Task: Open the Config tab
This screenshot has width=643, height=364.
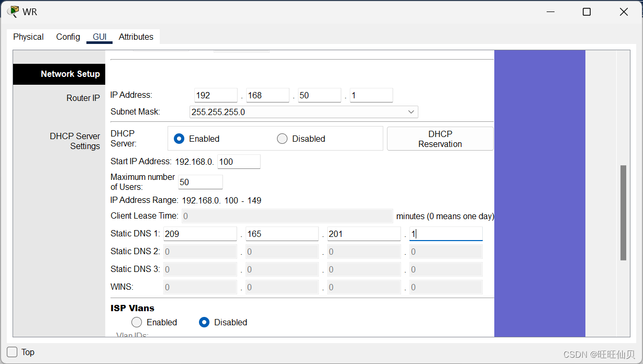Action: [68, 37]
